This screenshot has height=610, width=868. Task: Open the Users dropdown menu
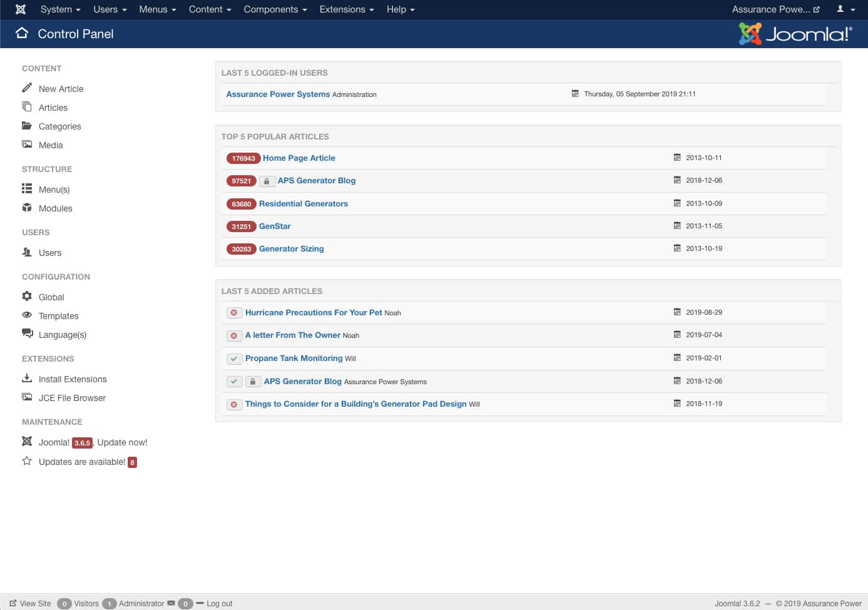pyautogui.click(x=110, y=9)
